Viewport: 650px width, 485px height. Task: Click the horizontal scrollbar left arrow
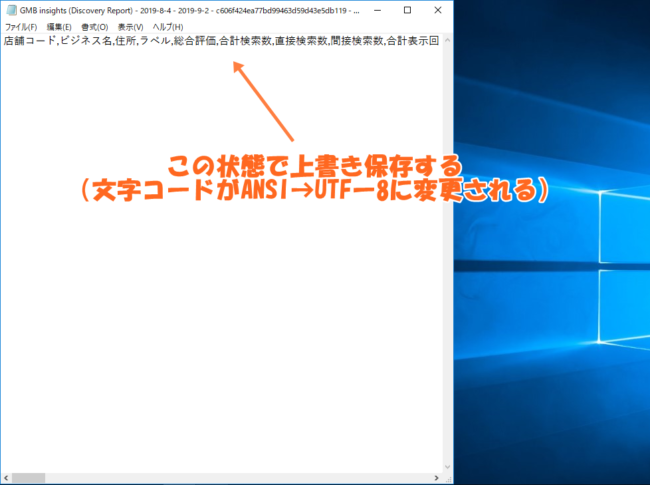tap(6, 478)
